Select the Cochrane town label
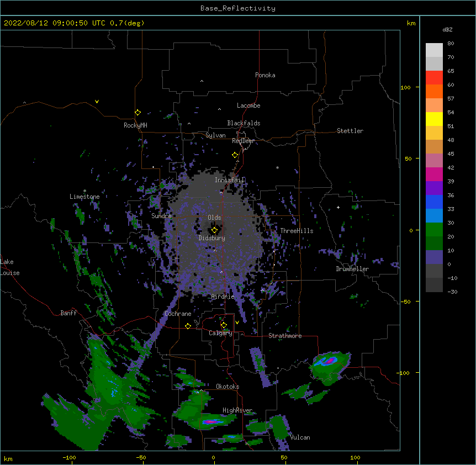Screen dimensions: 476x465 178,314
